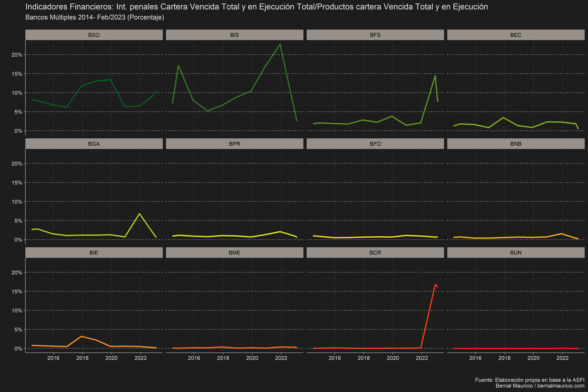Click '2020' under the BUN chart
The image size is (588, 392).
coord(534,358)
